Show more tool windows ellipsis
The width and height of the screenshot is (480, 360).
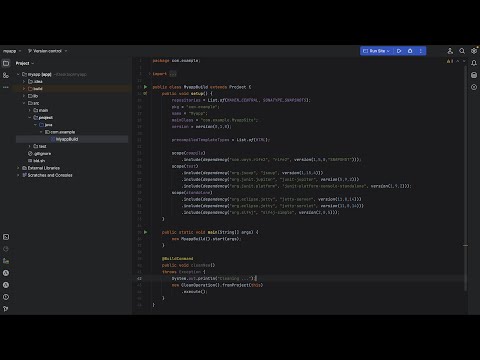point(6,87)
